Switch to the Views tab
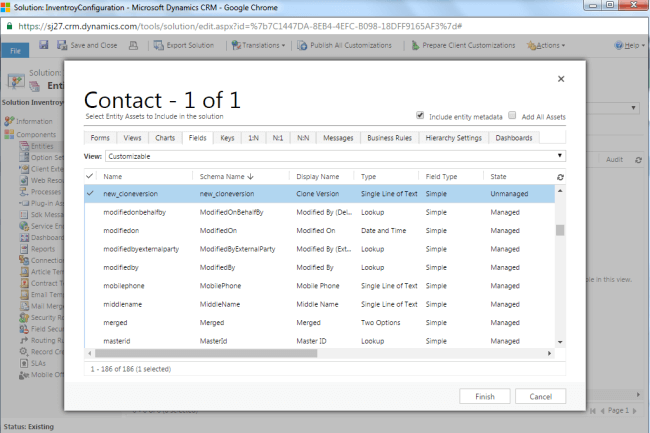The image size is (650, 433). click(x=132, y=138)
